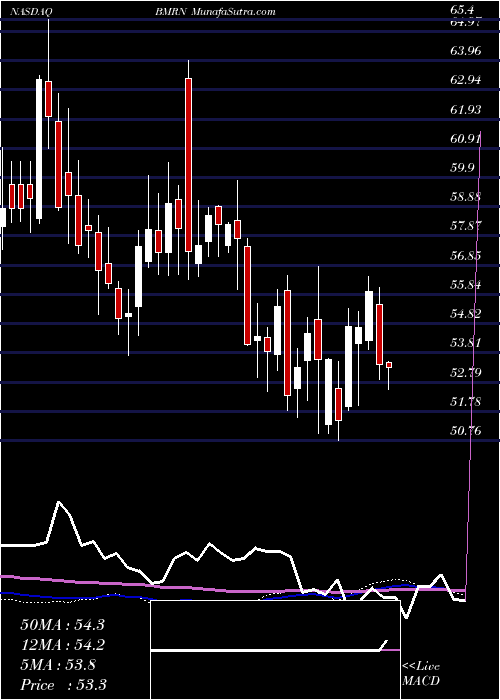Select the 56.85 price axis label
500x700 pixels.
pos(466,255)
